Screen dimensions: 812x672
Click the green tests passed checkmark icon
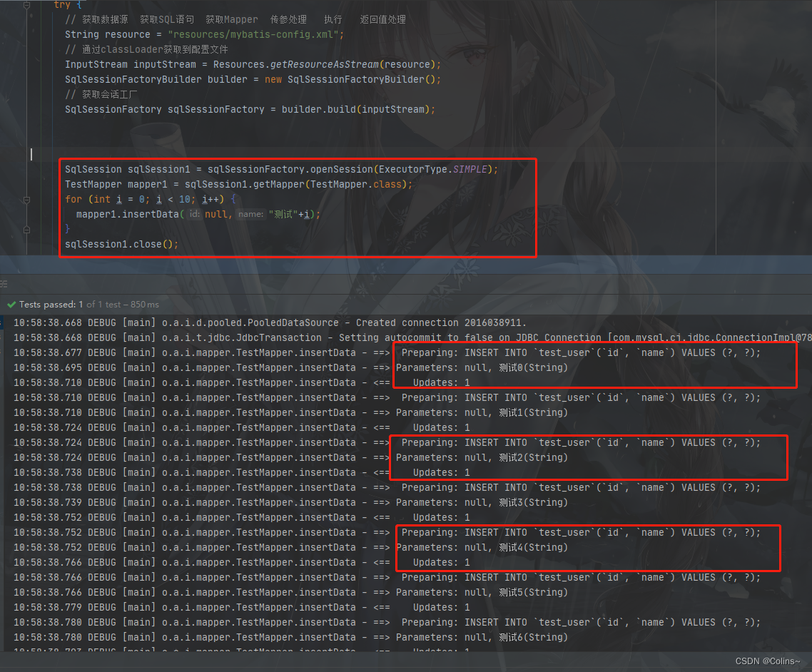point(11,305)
